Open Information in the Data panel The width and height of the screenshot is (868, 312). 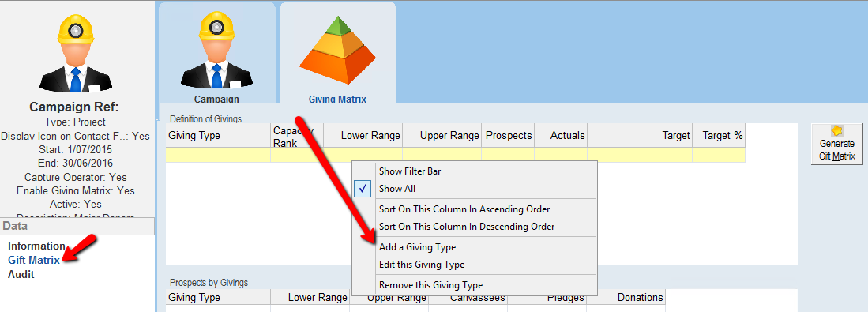tap(36, 246)
